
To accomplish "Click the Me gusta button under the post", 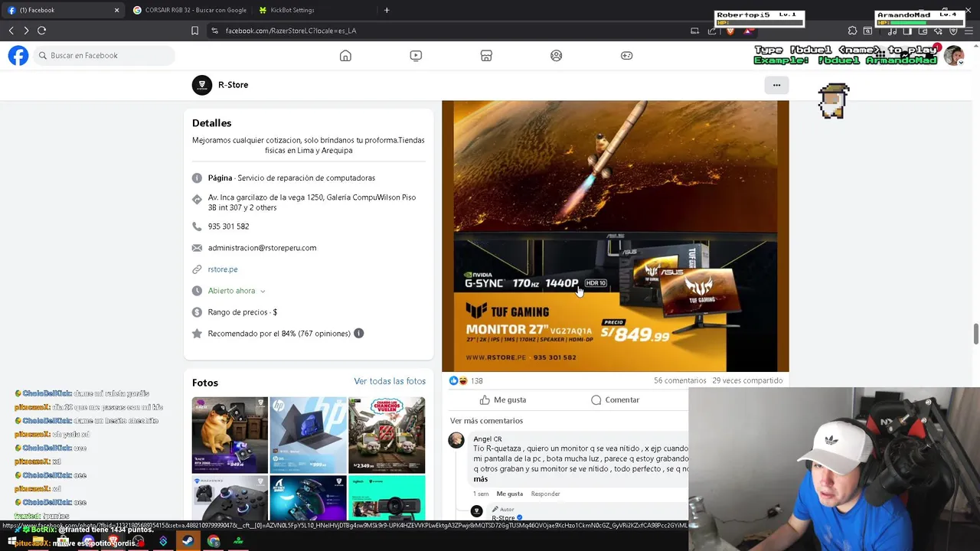I will pos(503,399).
